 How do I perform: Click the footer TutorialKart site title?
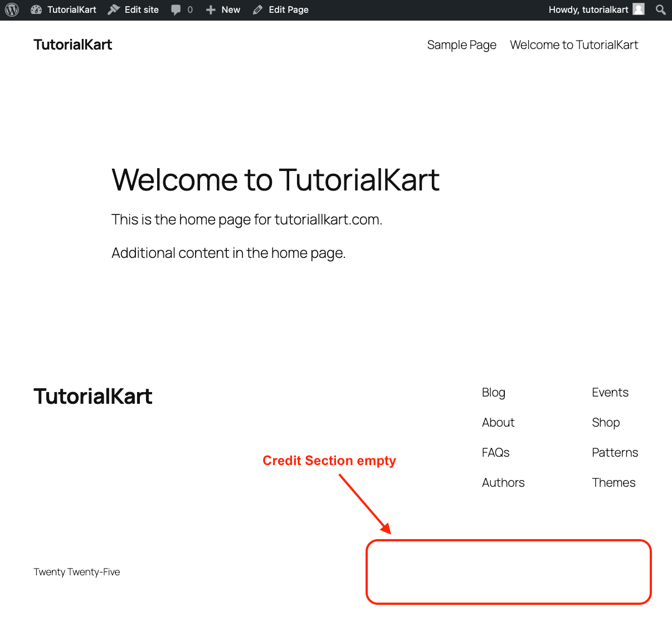coord(93,396)
